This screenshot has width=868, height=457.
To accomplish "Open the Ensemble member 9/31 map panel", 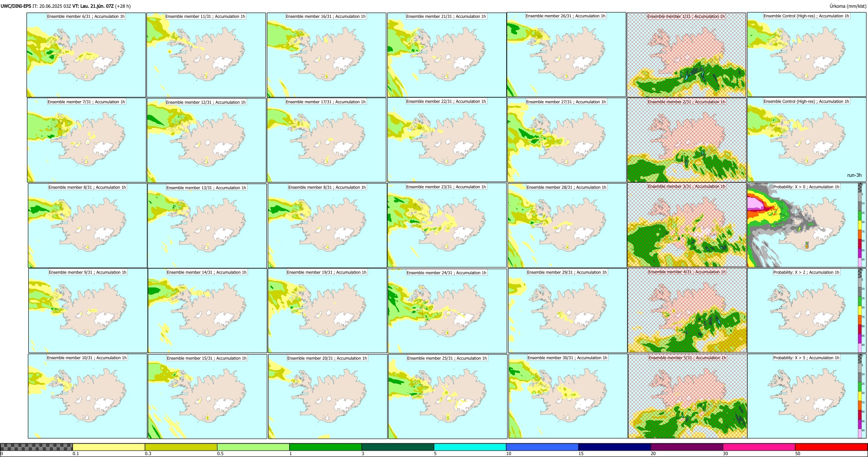I will point(88,310).
